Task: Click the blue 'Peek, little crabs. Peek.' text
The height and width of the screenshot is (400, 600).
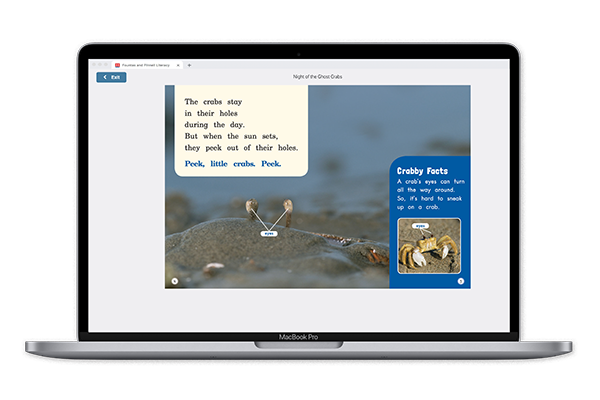Action: coord(233,163)
